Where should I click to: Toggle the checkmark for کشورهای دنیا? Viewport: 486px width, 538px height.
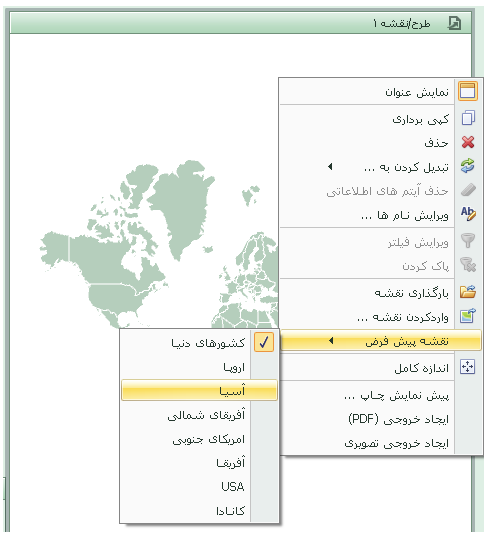[x=264, y=342]
